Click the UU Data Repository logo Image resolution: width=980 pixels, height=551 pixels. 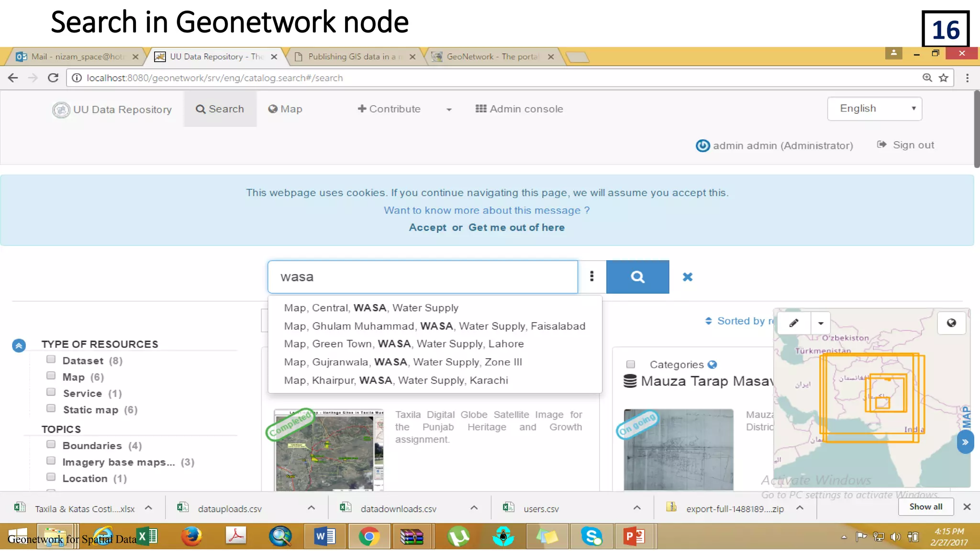tap(61, 110)
